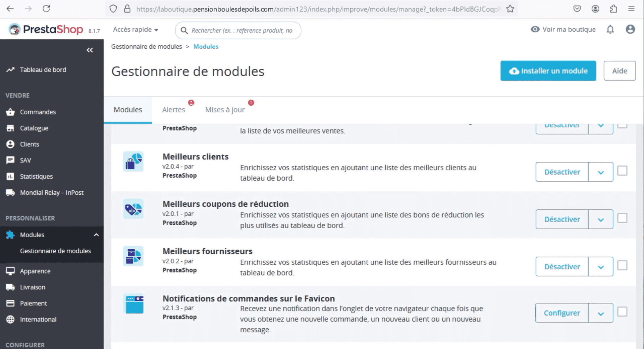Open the Pocket save icon
644x349 pixels.
tap(577, 9)
